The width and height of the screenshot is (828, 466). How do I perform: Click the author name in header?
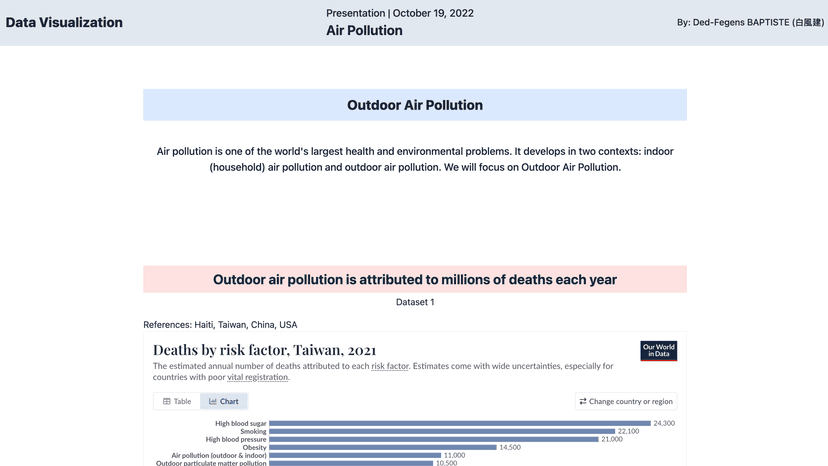750,23
